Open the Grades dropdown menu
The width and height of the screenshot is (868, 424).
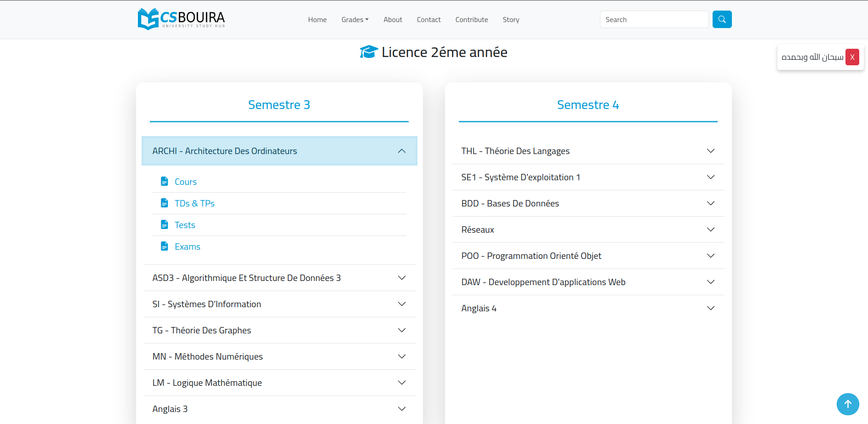pyautogui.click(x=354, y=20)
